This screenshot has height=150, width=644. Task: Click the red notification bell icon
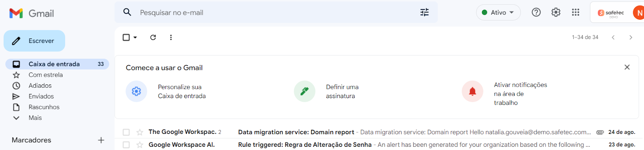473,91
